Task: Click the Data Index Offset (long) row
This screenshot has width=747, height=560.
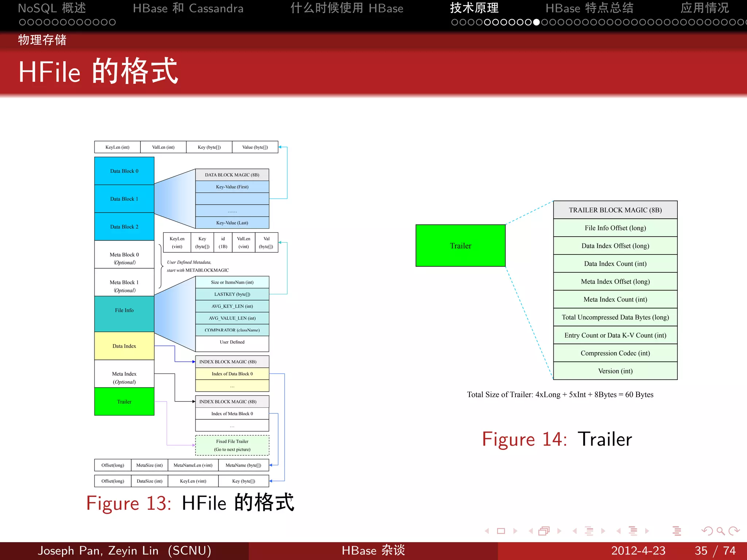Action: [x=615, y=246]
